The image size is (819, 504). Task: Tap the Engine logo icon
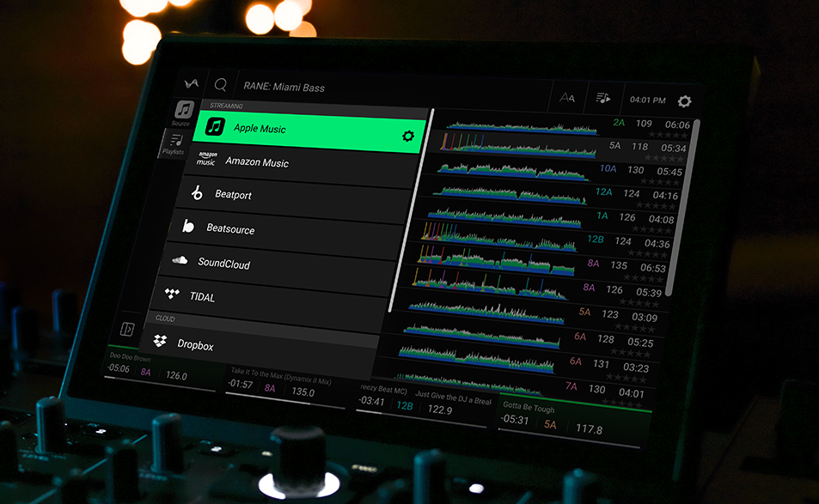tap(191, 83)
